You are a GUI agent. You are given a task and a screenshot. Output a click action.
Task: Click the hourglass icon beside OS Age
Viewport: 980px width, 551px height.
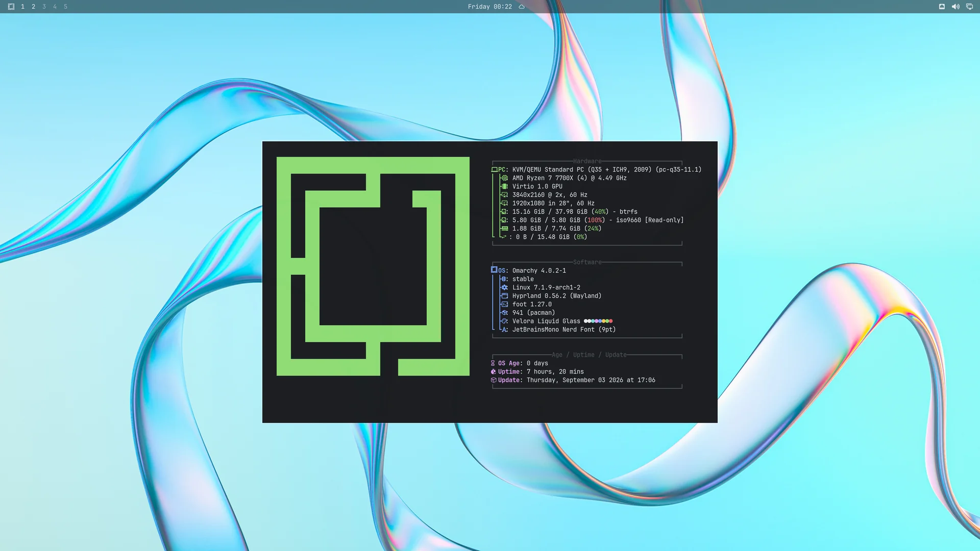(x=493, y=363)
